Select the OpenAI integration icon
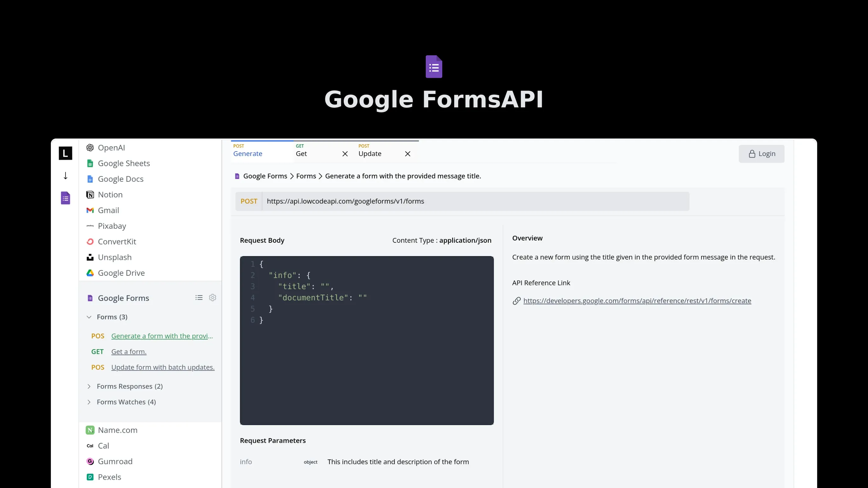 pyautogui.click(x=90, y=148)
